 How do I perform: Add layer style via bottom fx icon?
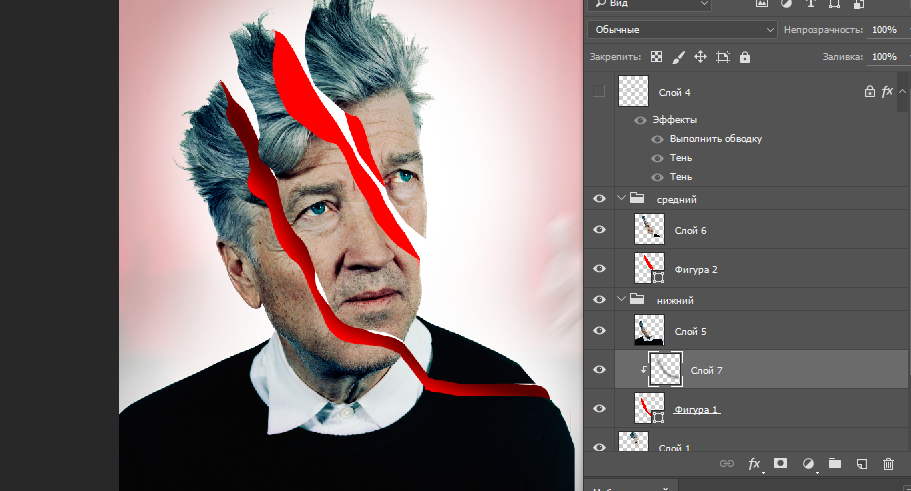pos(754,464)
